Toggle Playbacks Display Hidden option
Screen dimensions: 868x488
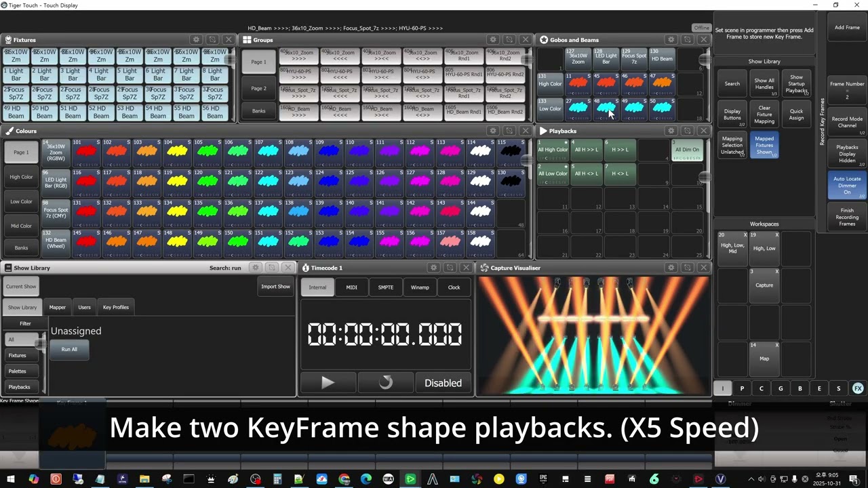point(847,154)
